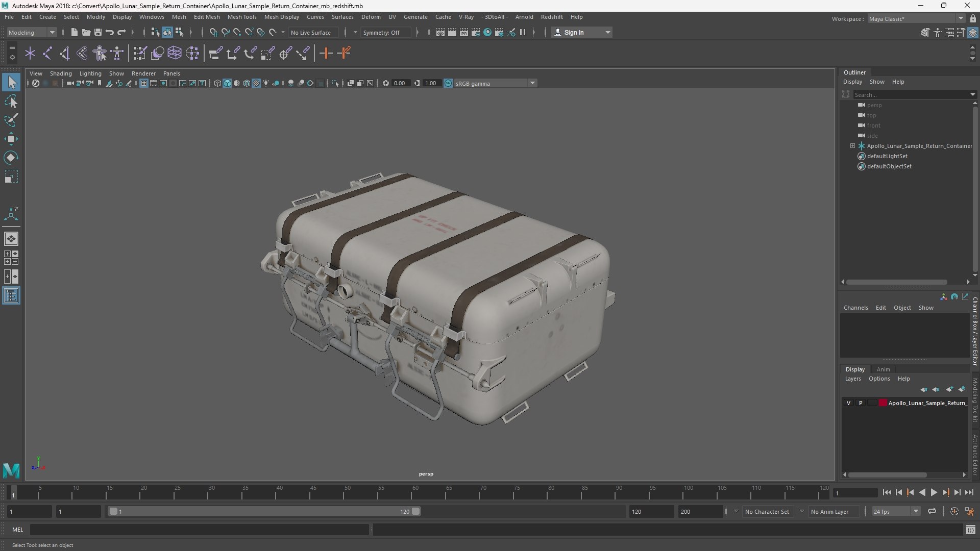Expand Apollo_Lunar_Sample_Return_Container node in Outliner

click(x=852, y=146)
